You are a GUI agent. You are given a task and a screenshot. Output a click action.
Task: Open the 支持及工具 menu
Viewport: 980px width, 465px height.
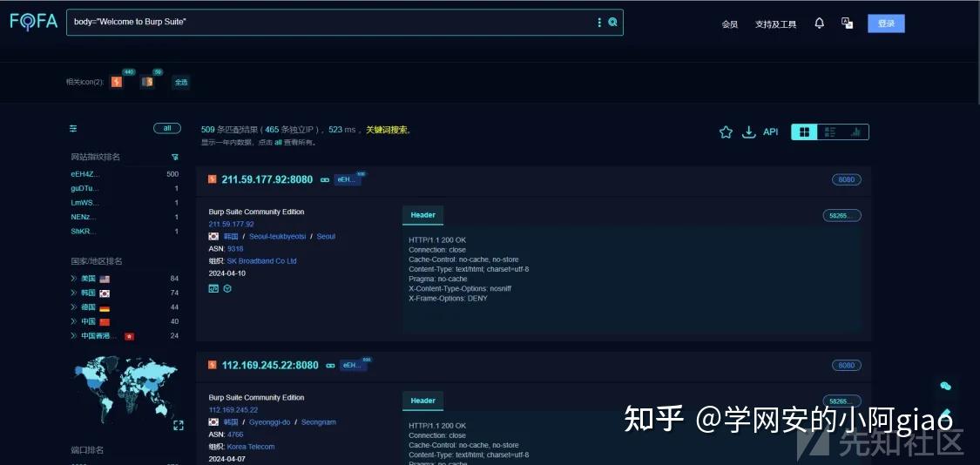[775, 24]
